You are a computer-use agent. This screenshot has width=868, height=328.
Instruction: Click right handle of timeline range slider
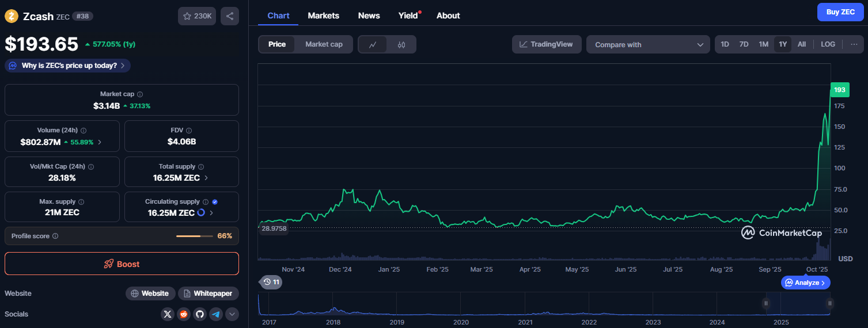click(830, 303)
